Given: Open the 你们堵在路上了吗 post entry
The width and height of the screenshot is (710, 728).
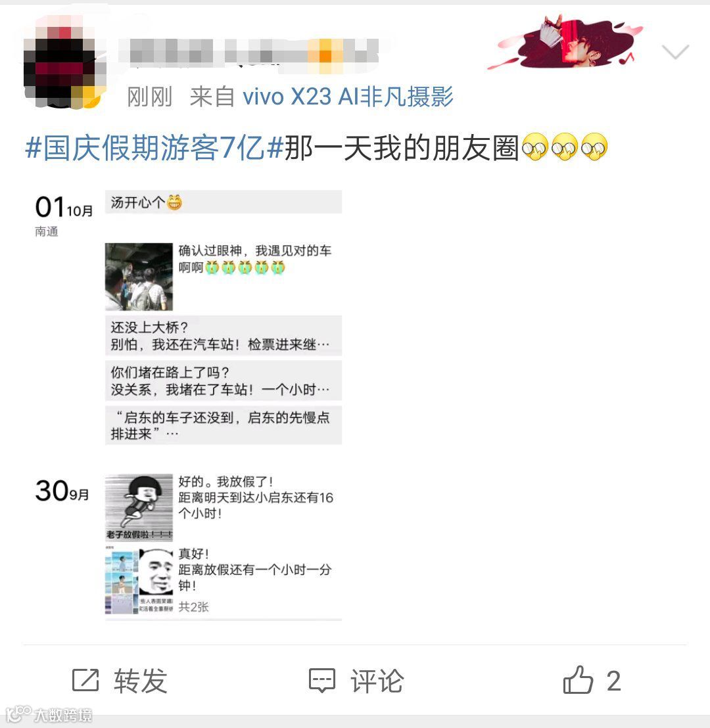Looking at the screenshot, I should pos(224,380).
